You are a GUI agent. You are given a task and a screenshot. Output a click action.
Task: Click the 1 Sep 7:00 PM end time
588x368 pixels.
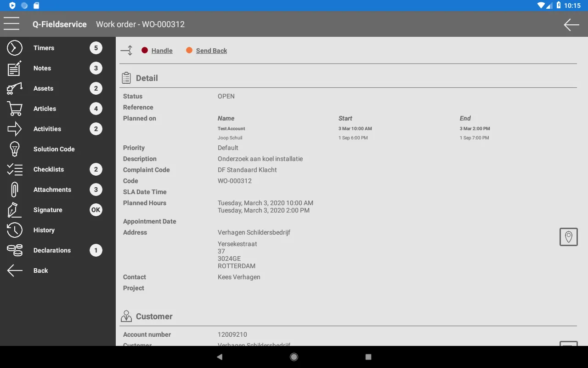[475, 138]
